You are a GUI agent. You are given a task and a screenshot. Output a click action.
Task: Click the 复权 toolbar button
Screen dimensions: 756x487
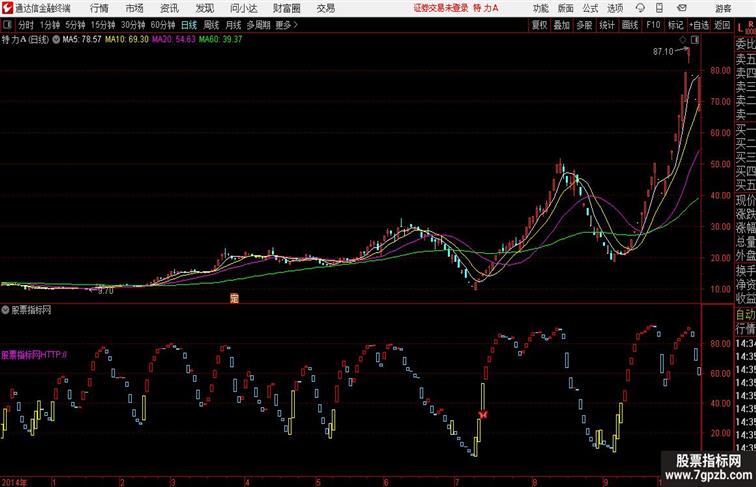pos(540,25)
